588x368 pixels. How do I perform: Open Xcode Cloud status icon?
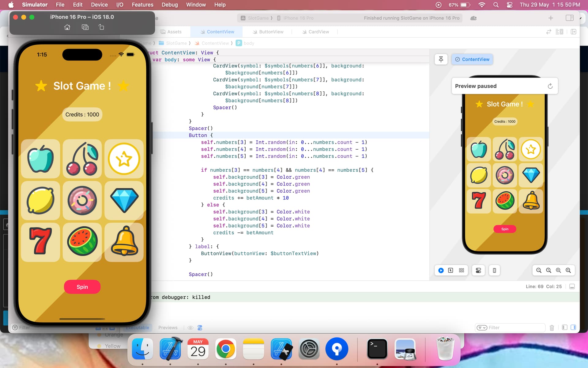(x=473, y=18)
